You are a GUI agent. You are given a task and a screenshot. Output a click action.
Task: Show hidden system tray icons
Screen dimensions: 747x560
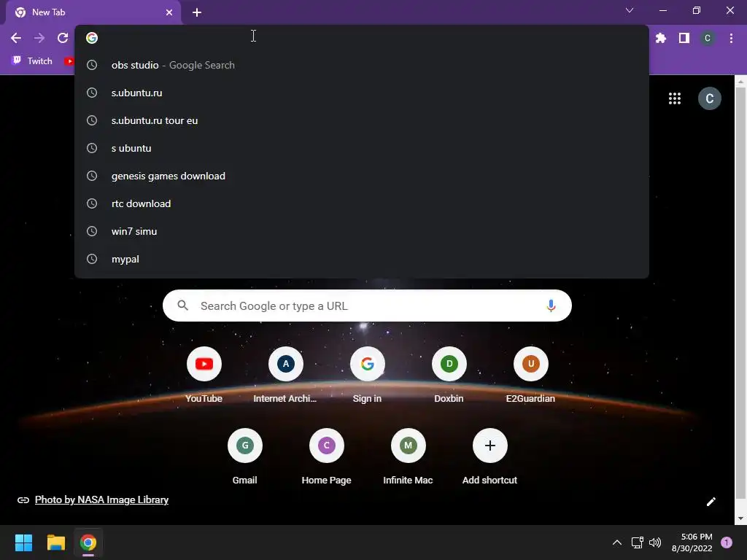[617, 542]
